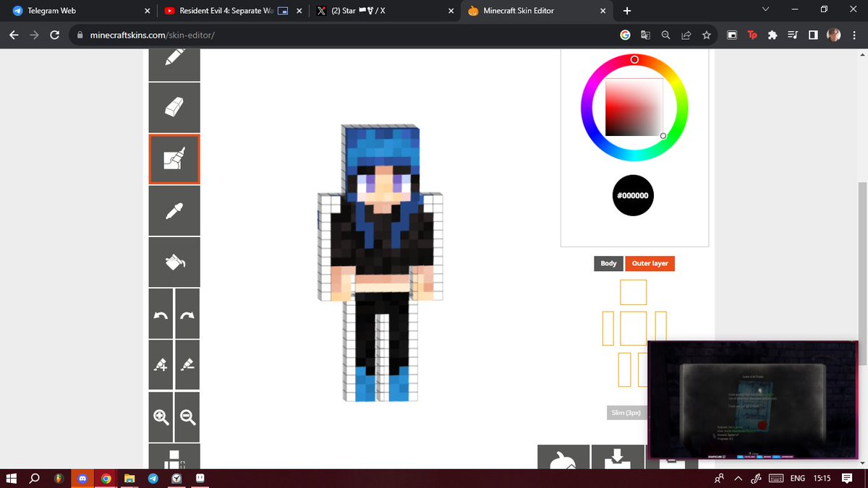Redo the last edit
This screenshot has height=488, width=868.
point(187,314)
